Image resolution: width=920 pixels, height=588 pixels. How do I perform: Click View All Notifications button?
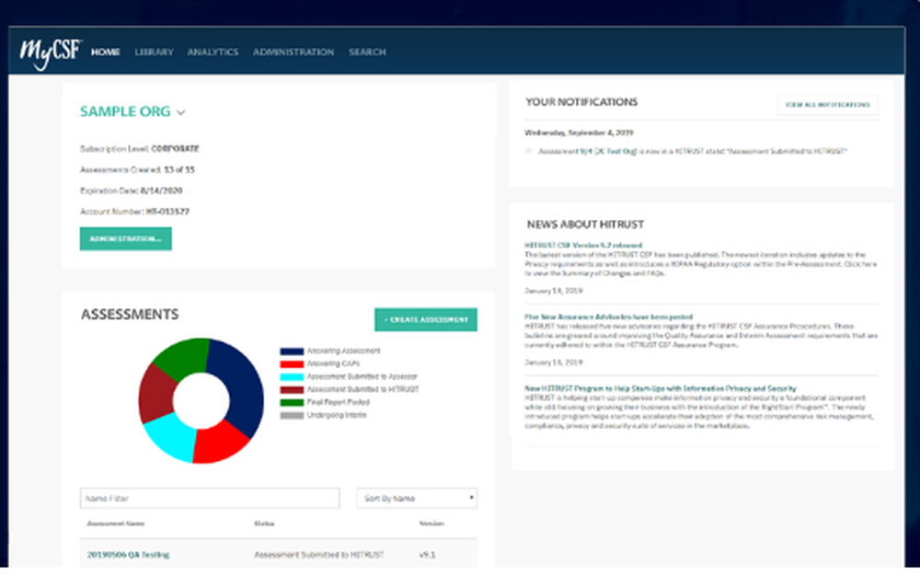[827, 105]
